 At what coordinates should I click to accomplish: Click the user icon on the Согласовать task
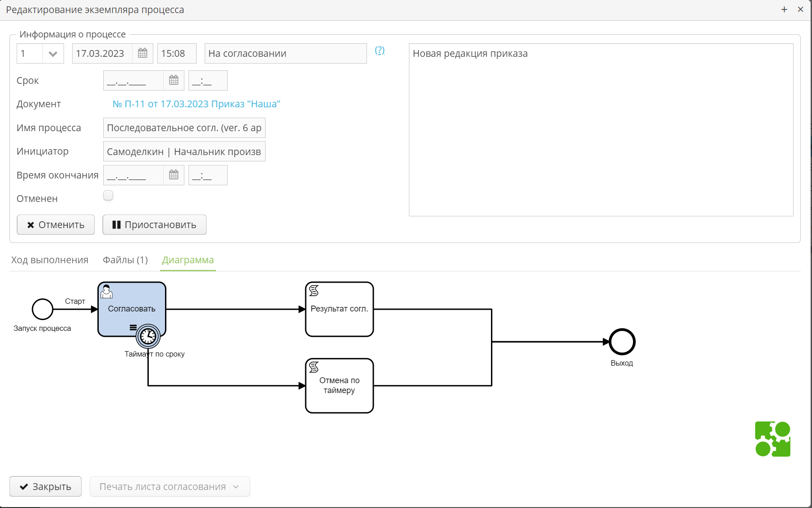pos(107,292)
